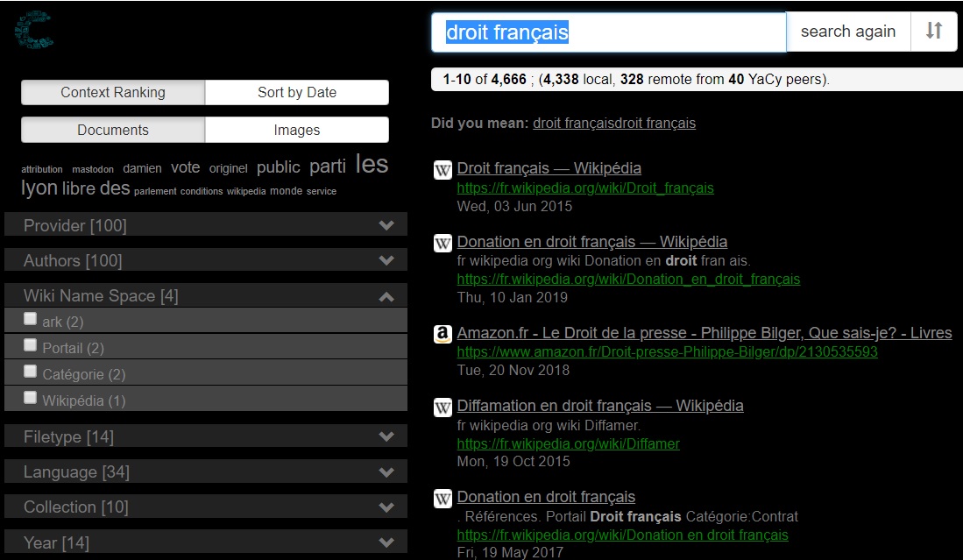Screen dimensions: 963x560
Task: Click the tag cloud word 'les'
Action: coord(372,164)
